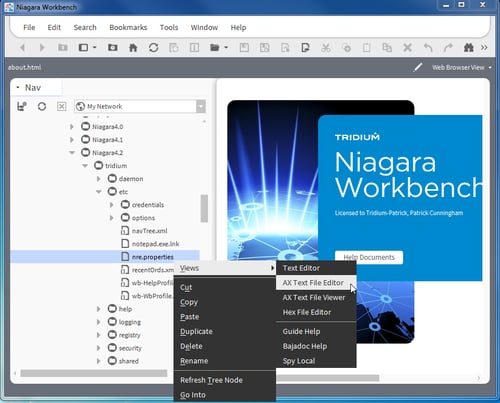Collapse the etc folder node
500x403 pixels.
99,192
